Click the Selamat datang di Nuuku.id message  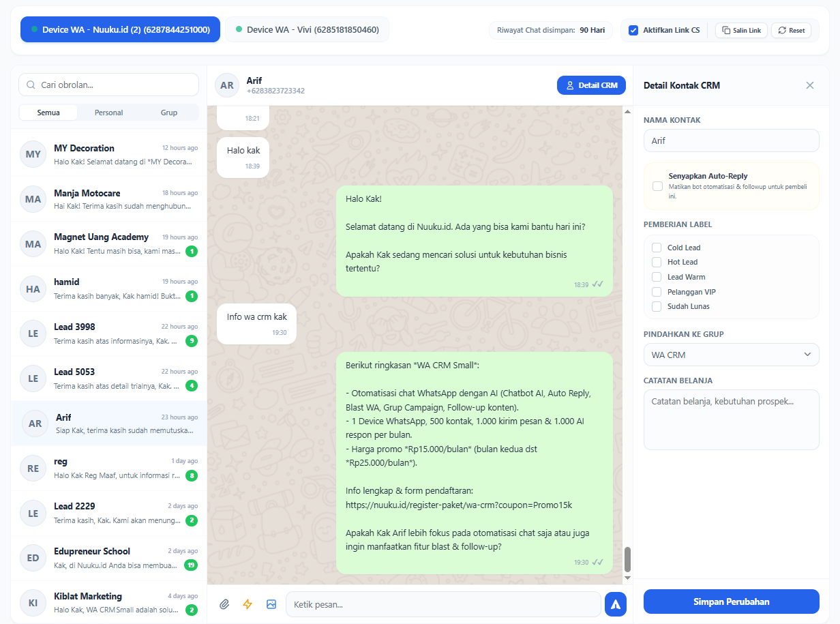[x=475, y=241]
